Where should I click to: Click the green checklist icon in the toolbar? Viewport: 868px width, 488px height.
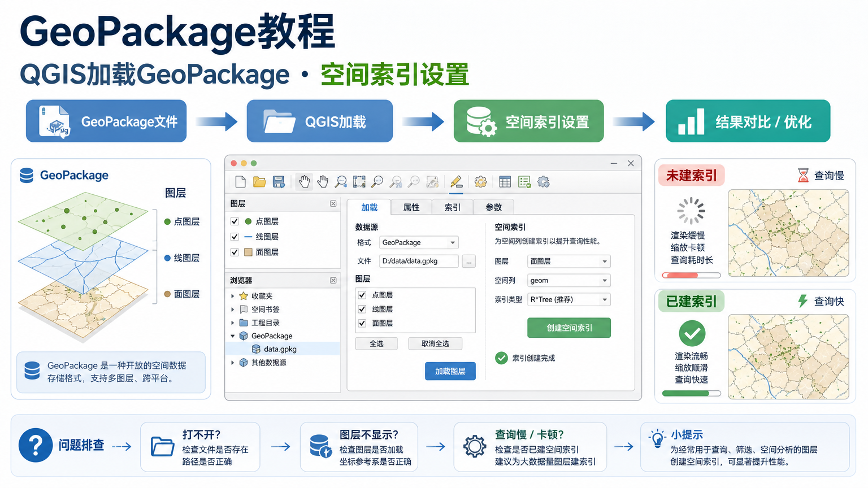click(x=524, y=182)
